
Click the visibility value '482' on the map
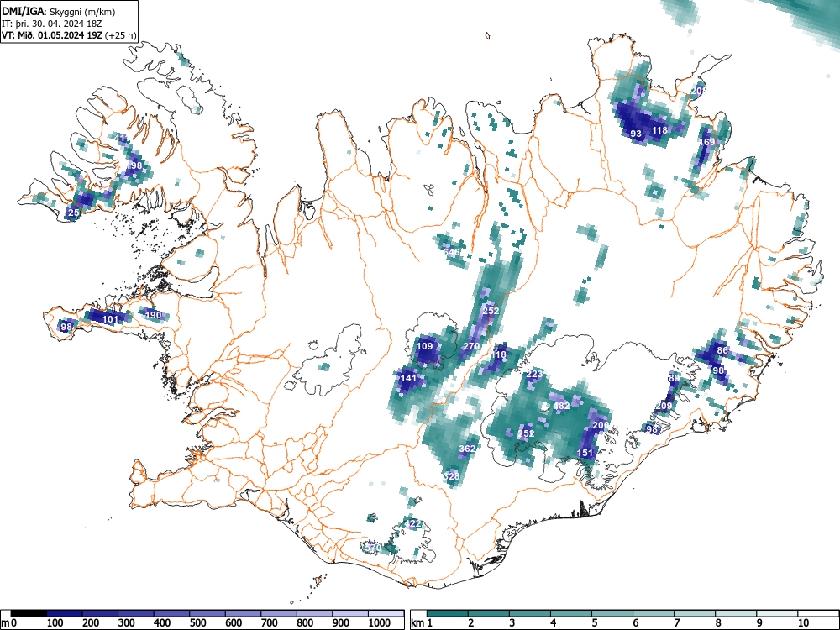point(561,406)
